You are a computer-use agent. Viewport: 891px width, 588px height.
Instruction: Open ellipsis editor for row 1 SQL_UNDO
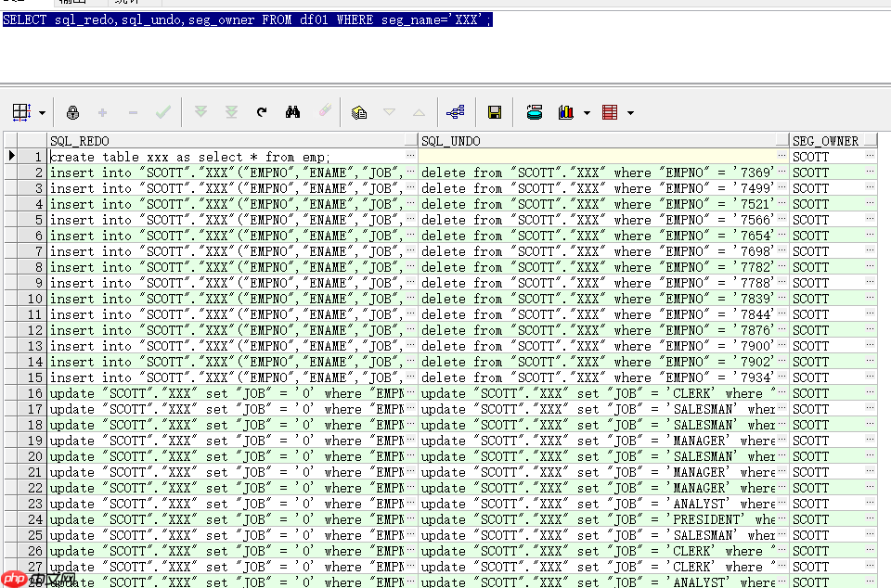tap(781, 156)
